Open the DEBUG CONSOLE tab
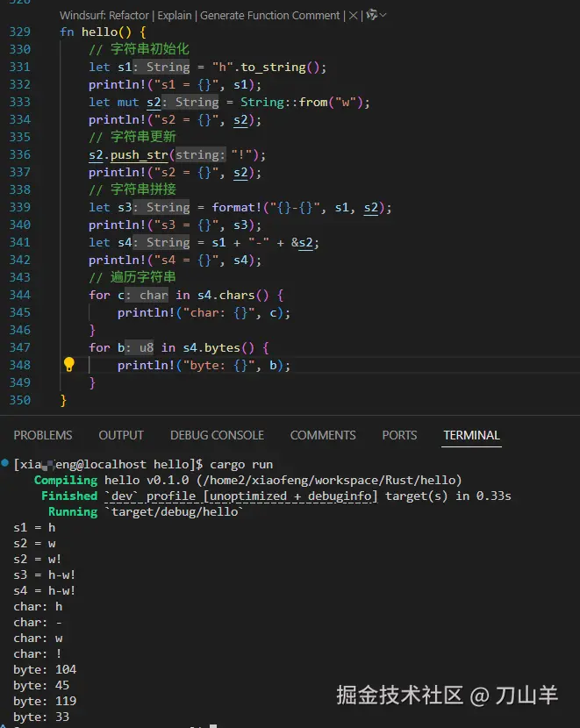580x728 pixels. click(217, 435)
